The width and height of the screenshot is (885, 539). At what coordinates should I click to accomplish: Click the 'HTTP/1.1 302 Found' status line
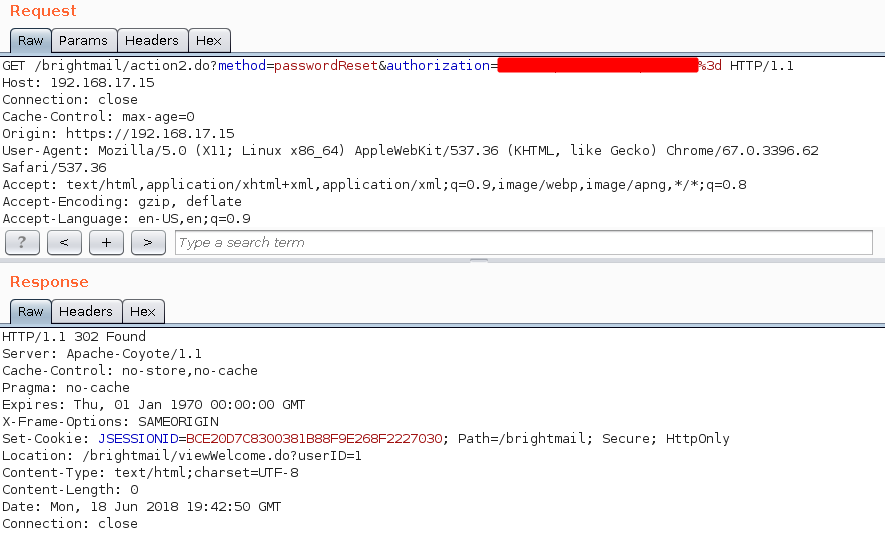coord(74,336)
